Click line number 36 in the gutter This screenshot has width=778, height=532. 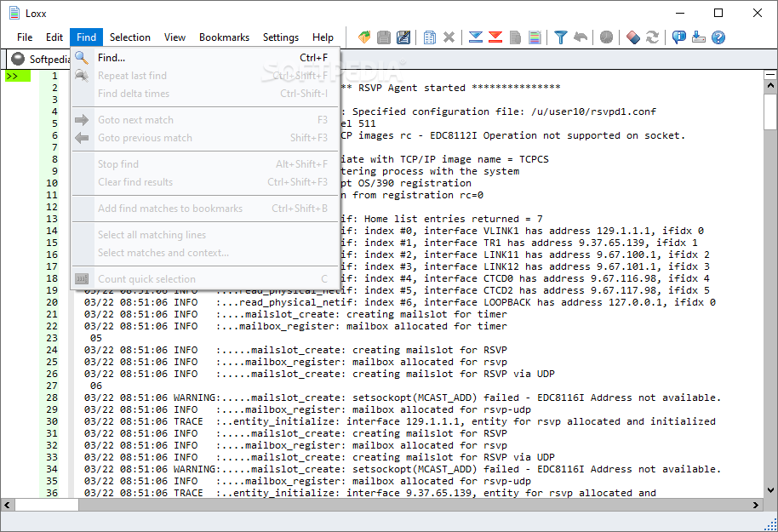coord(52,493)
